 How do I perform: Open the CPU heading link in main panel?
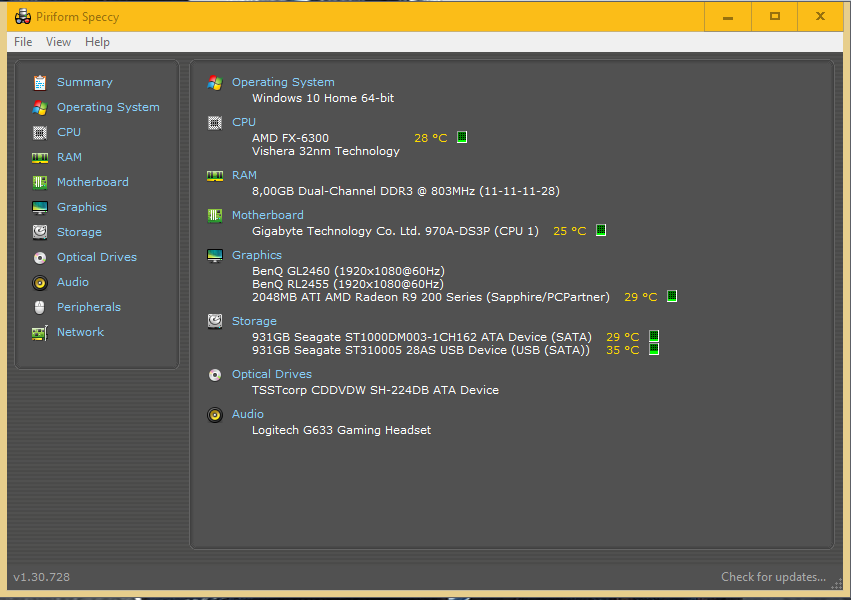pos(244,122)
